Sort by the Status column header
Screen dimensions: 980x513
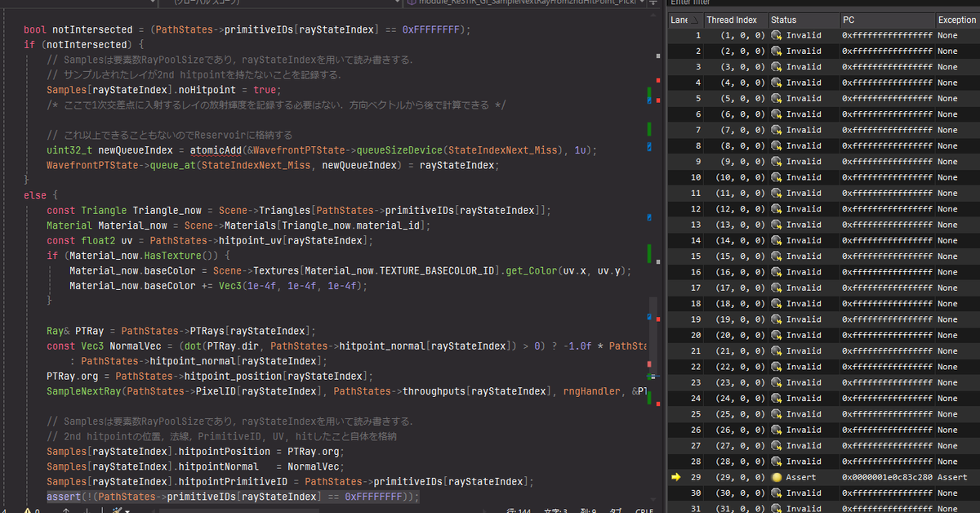point(804,20)
